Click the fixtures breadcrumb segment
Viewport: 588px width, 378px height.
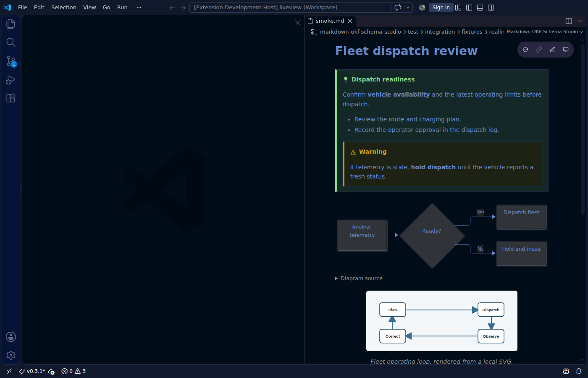(x=472, y=32)
